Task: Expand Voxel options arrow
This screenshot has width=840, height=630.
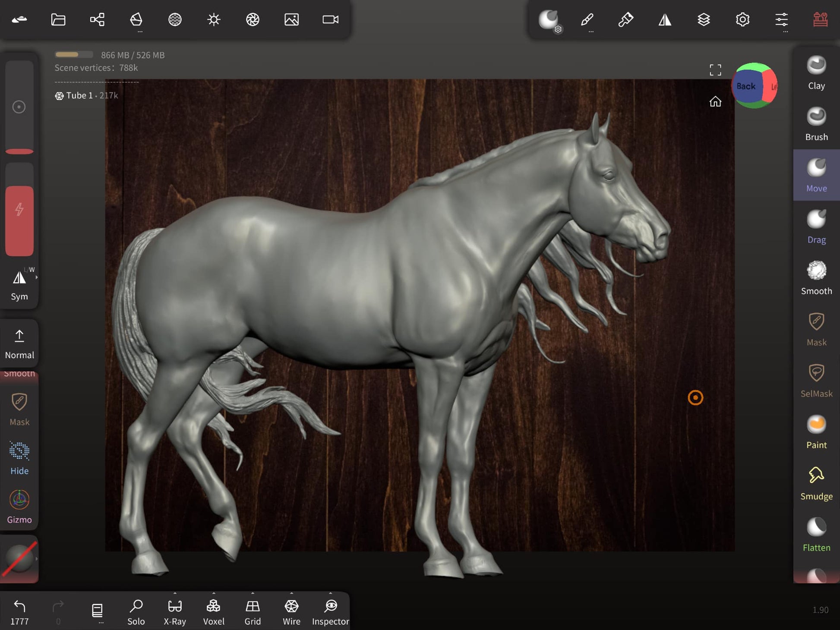Action: tap(214, 593)
